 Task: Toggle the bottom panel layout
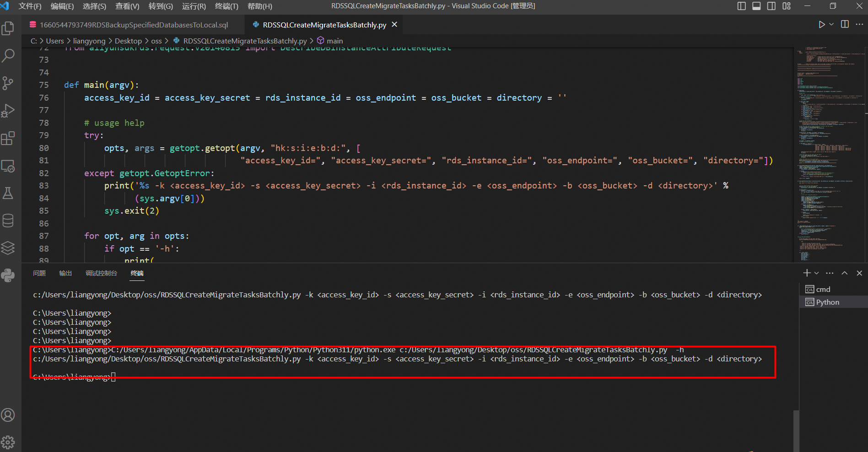[x=756, y=6]
